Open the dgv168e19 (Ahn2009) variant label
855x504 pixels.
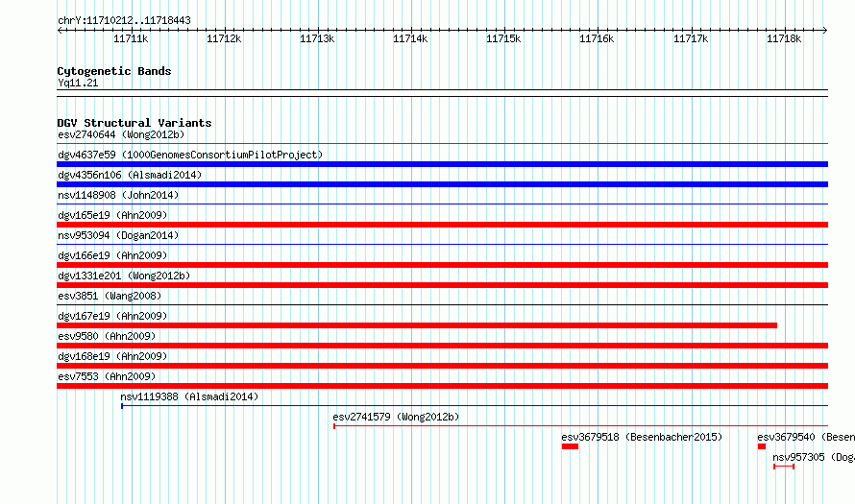click(x=112, y=356)
